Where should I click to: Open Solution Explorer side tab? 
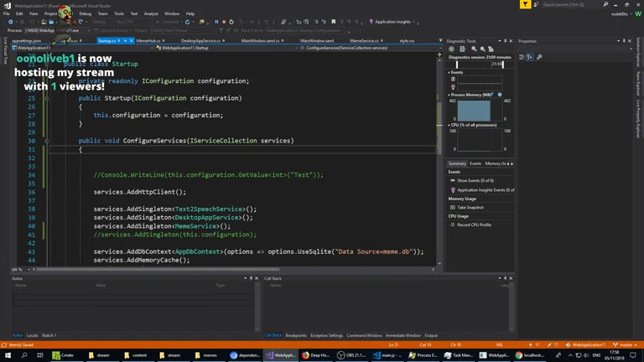(638, 53)
